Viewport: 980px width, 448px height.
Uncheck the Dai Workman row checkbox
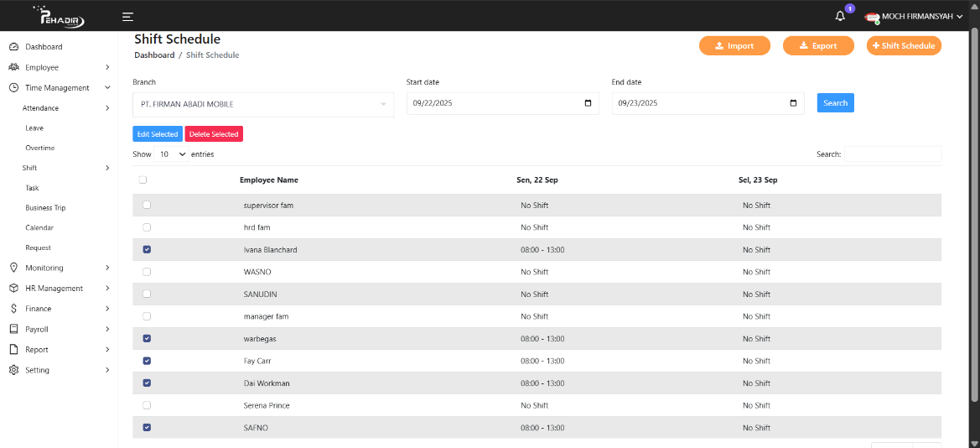[x=147, y=383]
